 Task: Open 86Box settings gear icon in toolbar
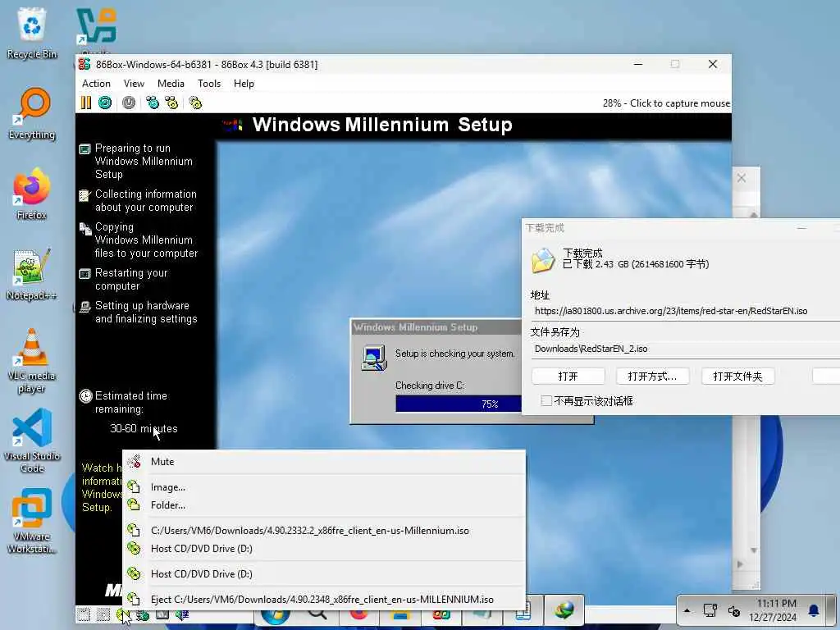195,103
